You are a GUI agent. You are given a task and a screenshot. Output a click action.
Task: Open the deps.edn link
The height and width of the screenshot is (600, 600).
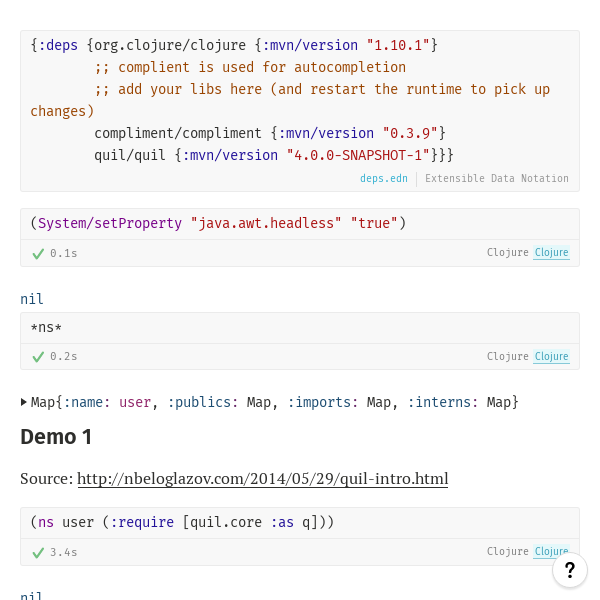pyautogui.click(x=384, y=179)
